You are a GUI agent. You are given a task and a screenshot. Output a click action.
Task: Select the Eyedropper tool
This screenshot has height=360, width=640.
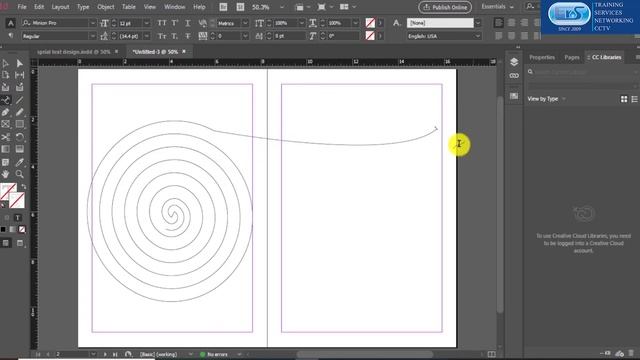click(19, 162)
